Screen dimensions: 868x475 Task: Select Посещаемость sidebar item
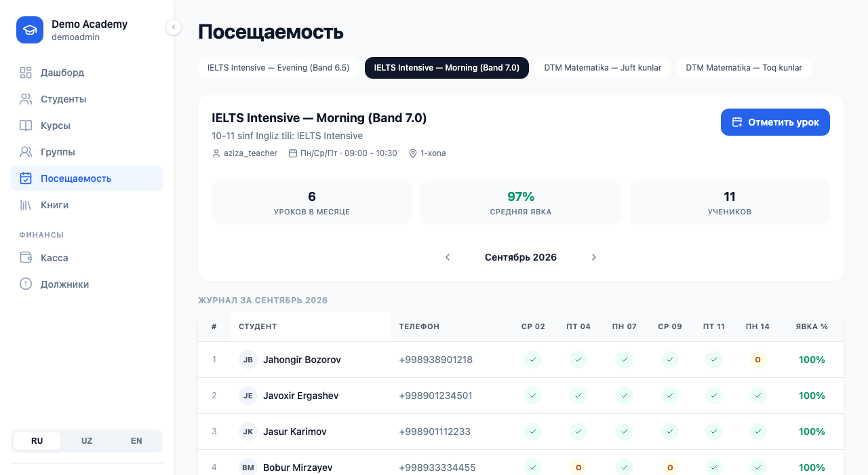[x=87, y=178]
